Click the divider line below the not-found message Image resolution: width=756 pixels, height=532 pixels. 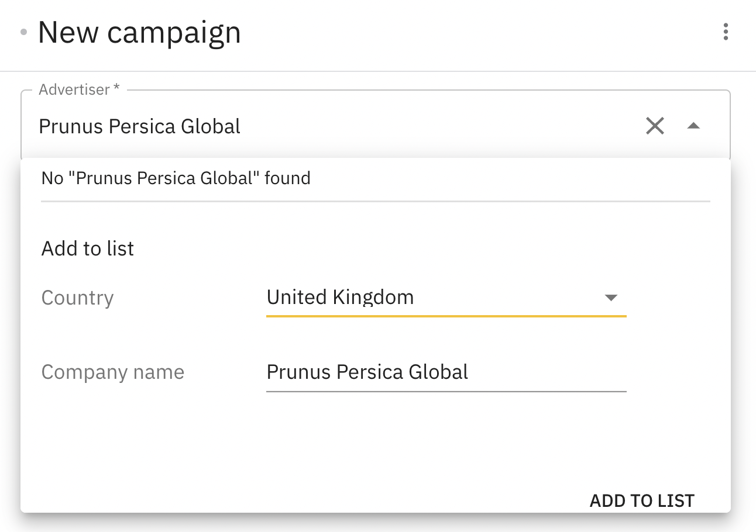coord(375,201)
